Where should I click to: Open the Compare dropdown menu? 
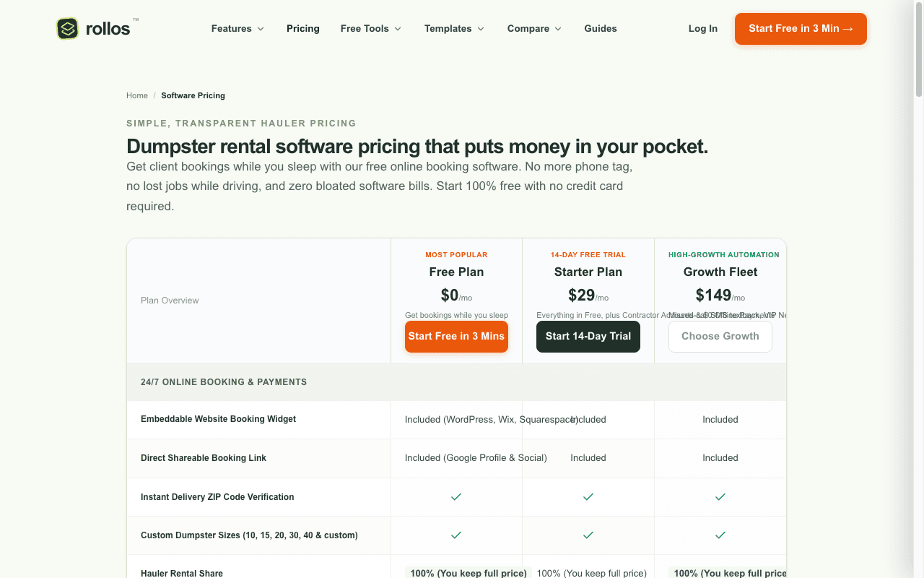534,29
